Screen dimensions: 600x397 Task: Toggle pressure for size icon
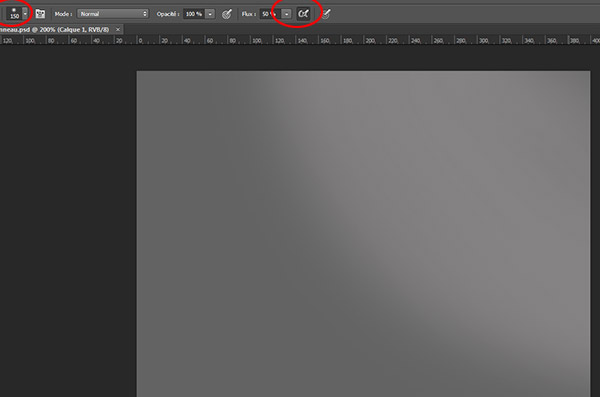tap(326, 14)
